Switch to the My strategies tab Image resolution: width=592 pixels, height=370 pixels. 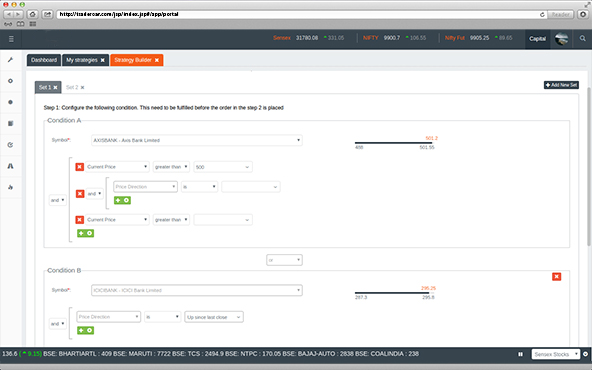(x=82, y=60)
